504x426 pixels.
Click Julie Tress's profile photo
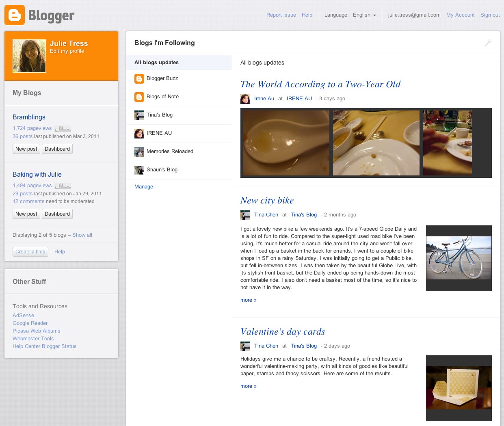click(29, 56)
